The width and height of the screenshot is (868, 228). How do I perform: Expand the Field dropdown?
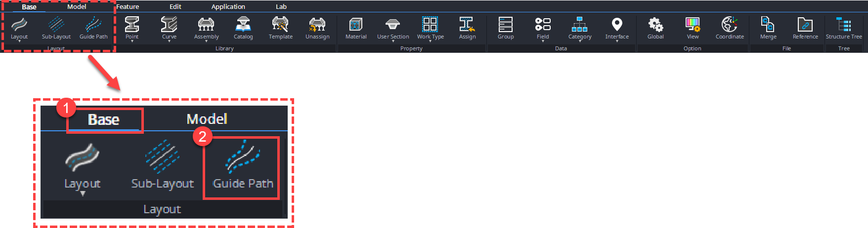[x=543, y=41]
